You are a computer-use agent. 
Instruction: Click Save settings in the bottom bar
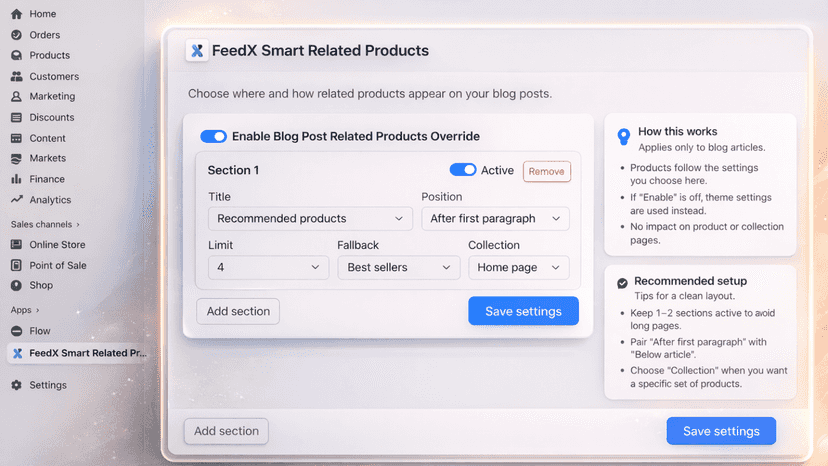pyautogui.click(x=721, y=431)
